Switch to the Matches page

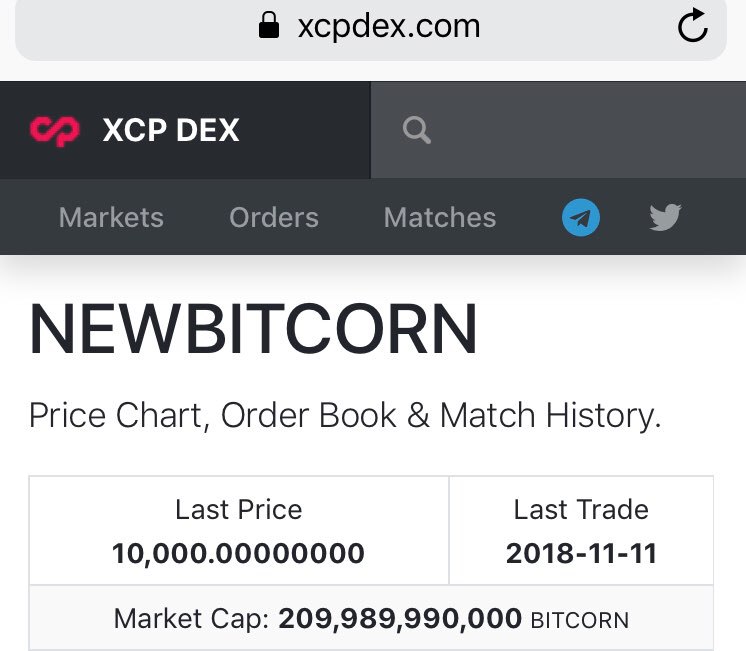tap(440, 217)
